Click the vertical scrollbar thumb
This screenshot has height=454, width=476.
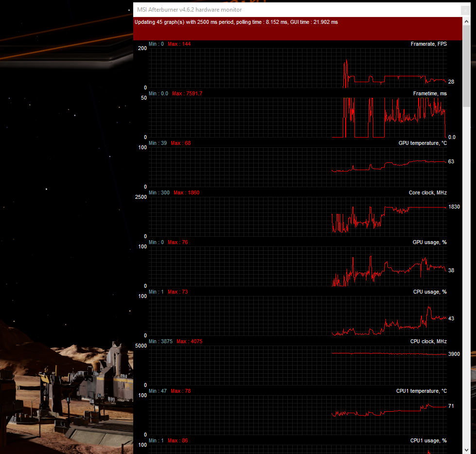click(x=466, y=66)
